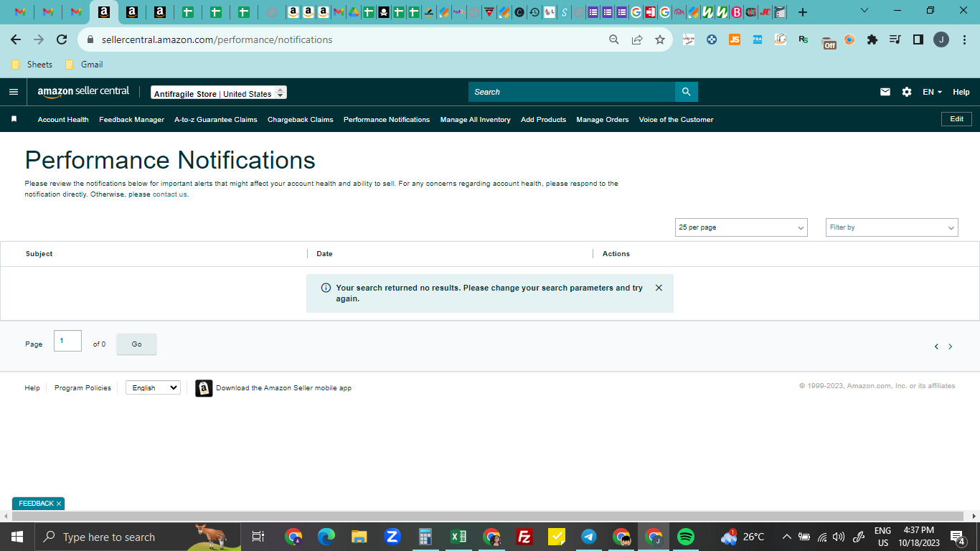Viewport: 980px width, 551px height.
Task: Click the browser address bar URL
Action: 217,40
